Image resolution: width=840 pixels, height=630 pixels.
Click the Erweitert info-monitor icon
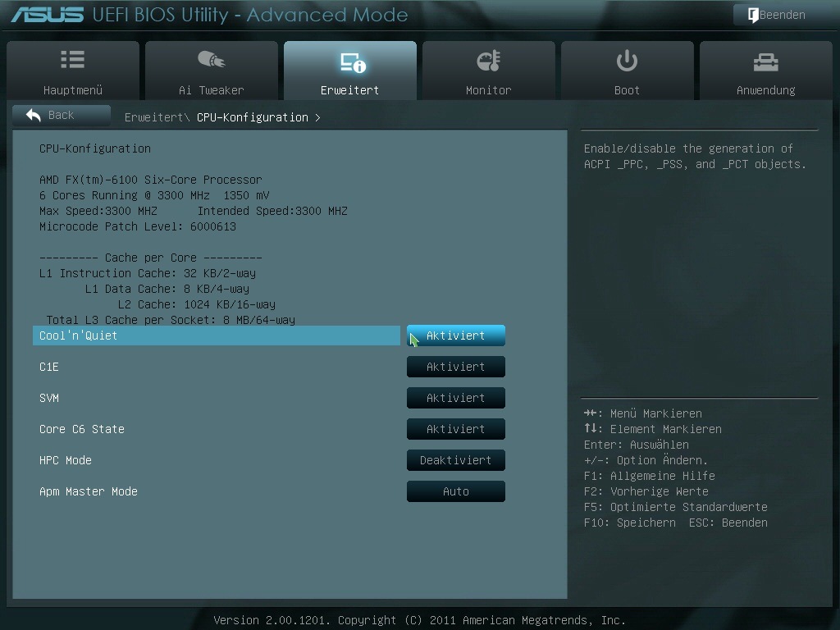click(353, 62)
